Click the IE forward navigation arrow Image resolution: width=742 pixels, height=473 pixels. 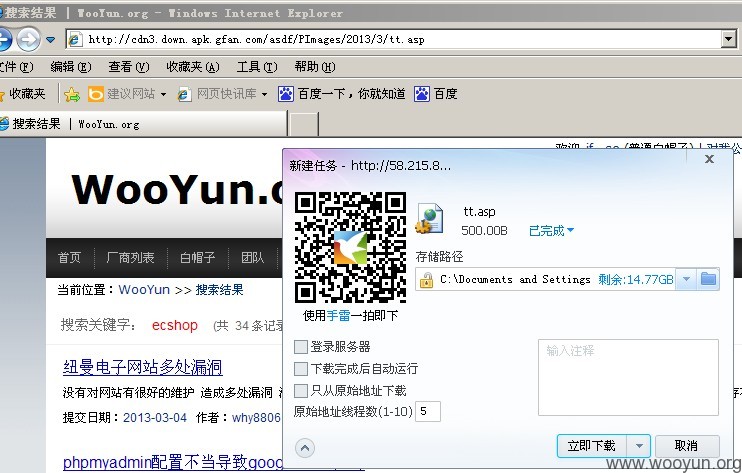[28, 39]
